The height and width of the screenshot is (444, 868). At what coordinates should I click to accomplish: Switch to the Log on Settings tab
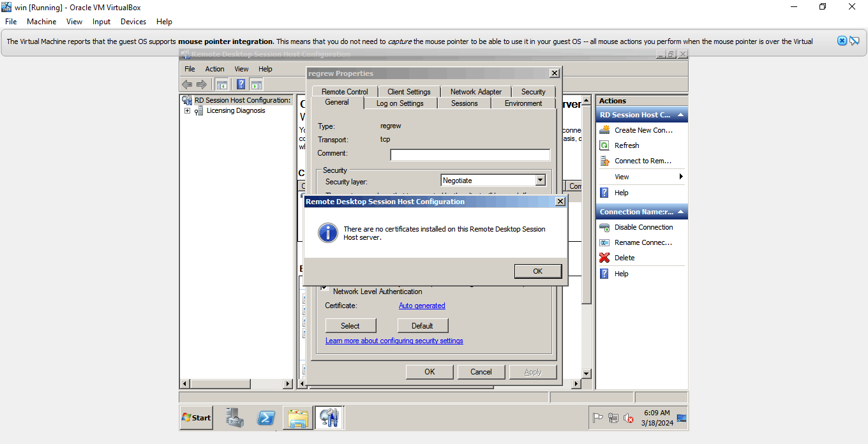pyautogui.click(x=400, y=103)
